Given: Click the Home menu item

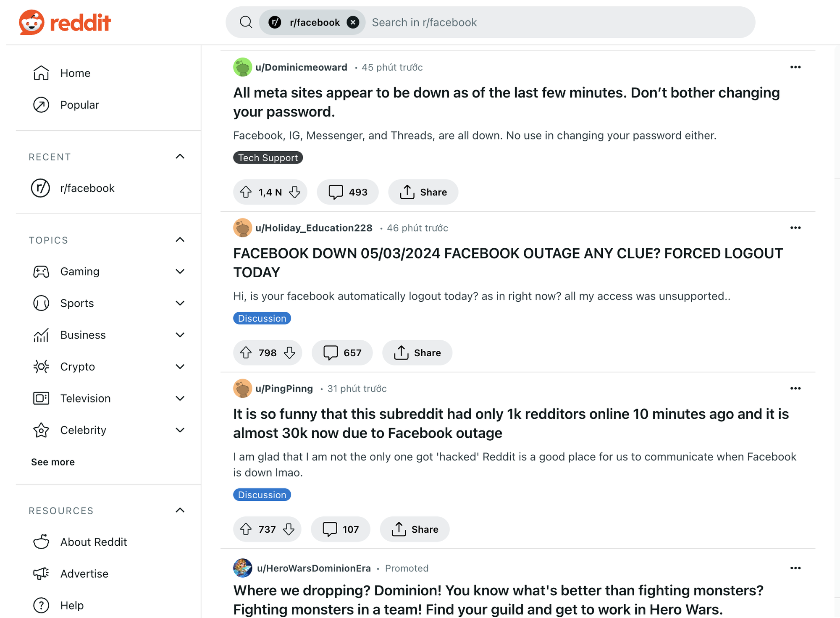Looking at the screenshot, I should click(76, 72).
